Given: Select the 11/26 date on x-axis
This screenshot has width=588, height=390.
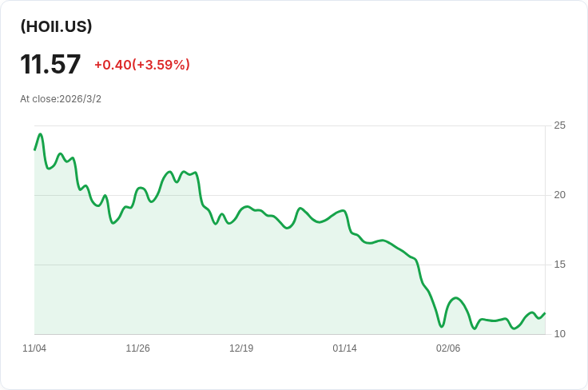Looking at the screenshot, I should (137, 348).
